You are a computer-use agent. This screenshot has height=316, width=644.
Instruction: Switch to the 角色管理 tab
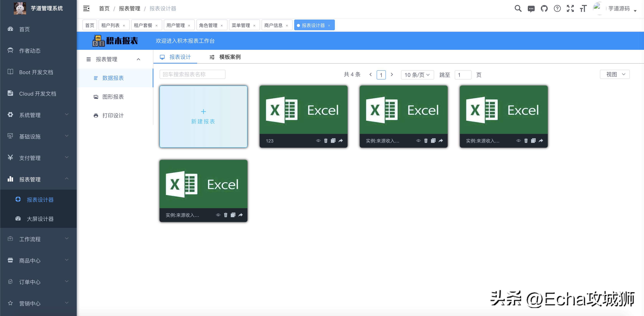pos(208,25)
